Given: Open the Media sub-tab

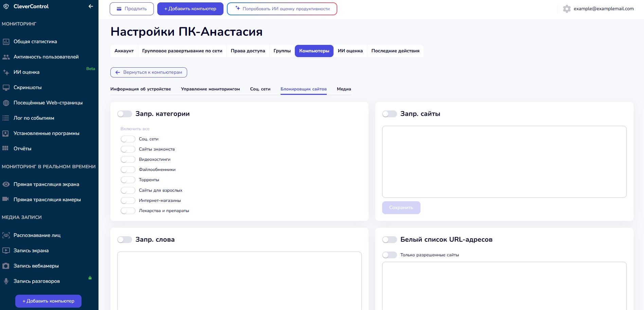Looking at the screenshot, I should [344, 89].
